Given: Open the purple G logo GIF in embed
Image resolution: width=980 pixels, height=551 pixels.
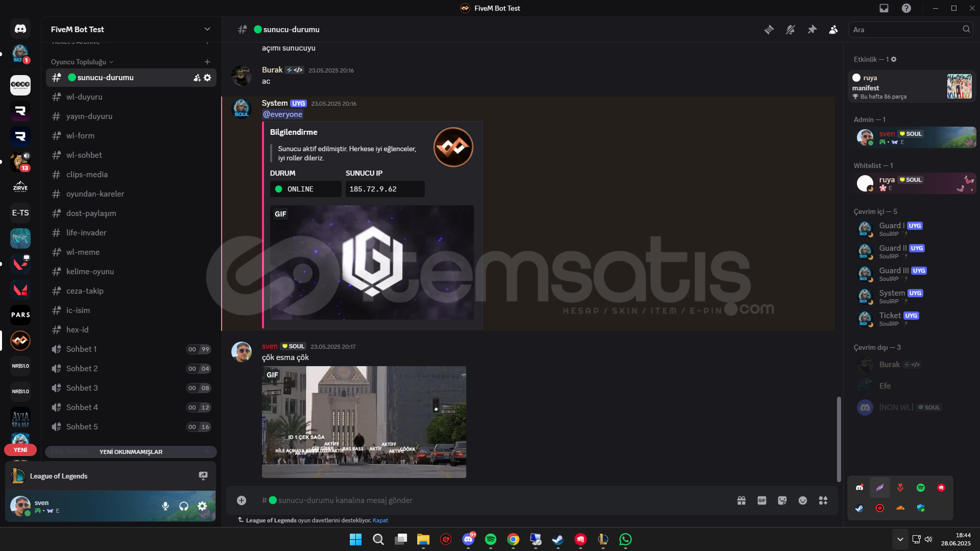Looking at the screenshot, I should [x=372, y=262].
